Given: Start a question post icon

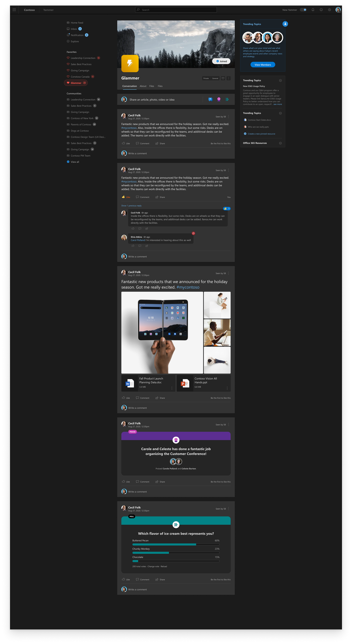Looking at the screenshot, I should click(210, 99).
